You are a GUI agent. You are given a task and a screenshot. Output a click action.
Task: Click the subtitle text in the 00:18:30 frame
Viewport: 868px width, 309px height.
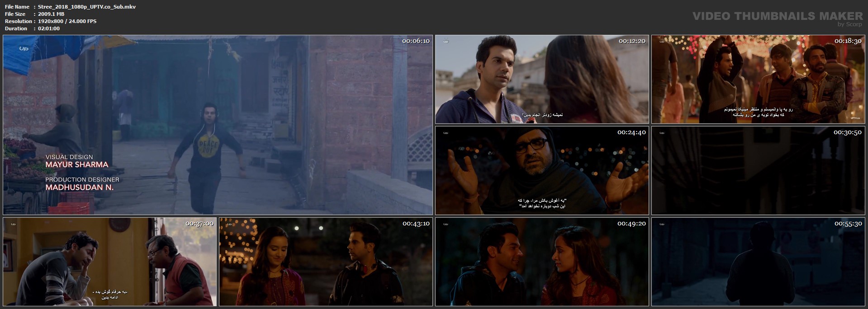tap(758, 112)
